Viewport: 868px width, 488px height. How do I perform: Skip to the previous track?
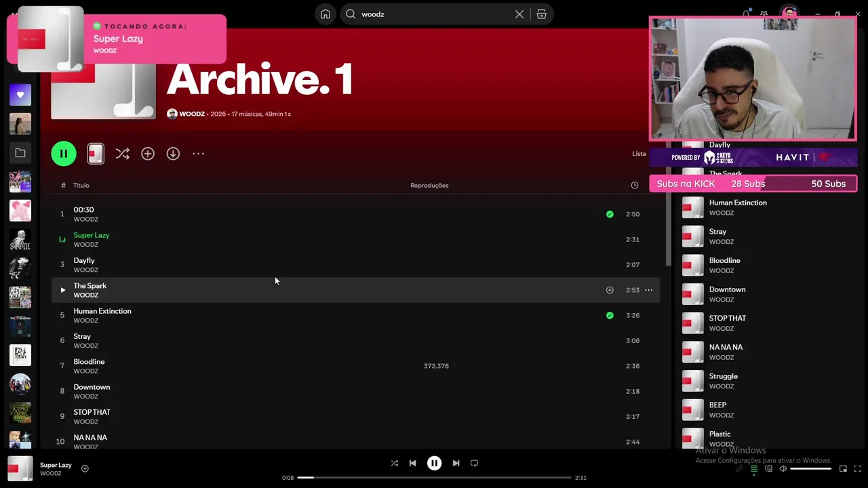point(412,464)
